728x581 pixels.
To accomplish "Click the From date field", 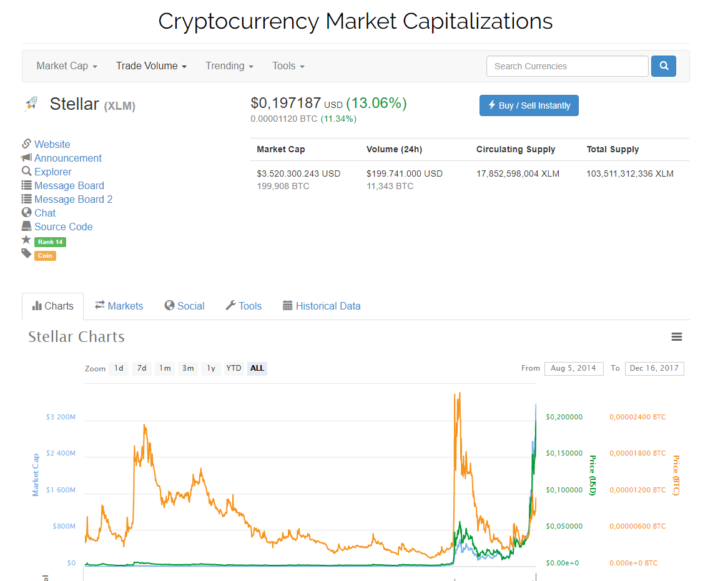I will pos(573,368).
